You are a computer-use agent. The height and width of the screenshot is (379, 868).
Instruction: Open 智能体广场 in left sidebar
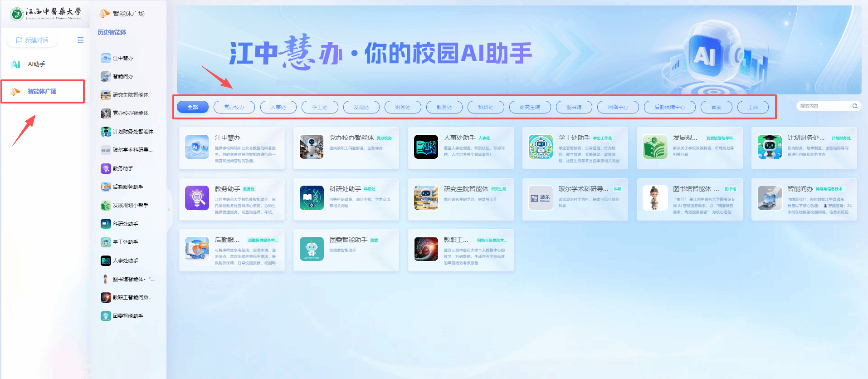tap(43, 91)
